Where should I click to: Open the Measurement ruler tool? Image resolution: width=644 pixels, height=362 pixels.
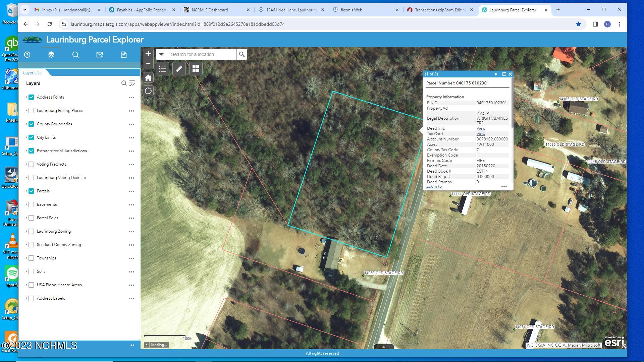tap(179, 69)
